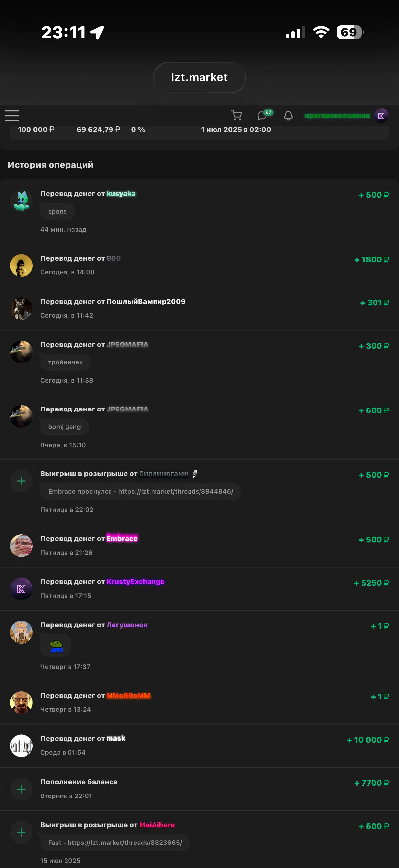The image size is (399, 868).
Task: Open the Лягушонок username link
Action: point(127,625)
